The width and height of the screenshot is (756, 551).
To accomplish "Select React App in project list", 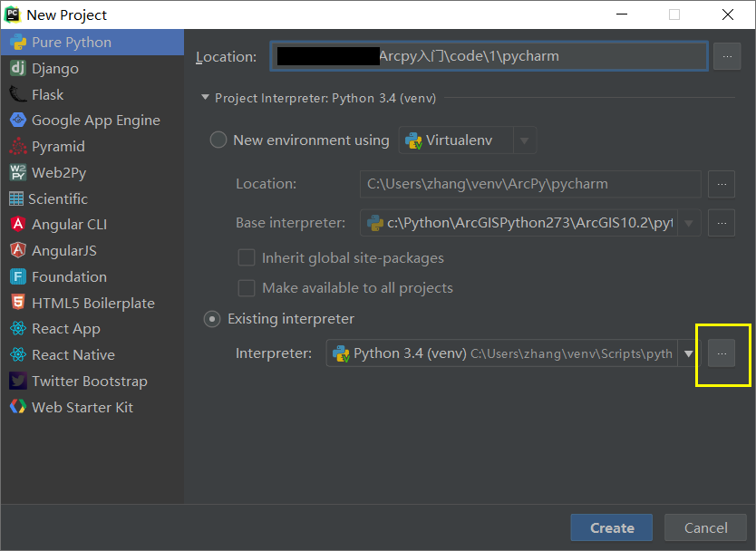I will coord(92,329).
